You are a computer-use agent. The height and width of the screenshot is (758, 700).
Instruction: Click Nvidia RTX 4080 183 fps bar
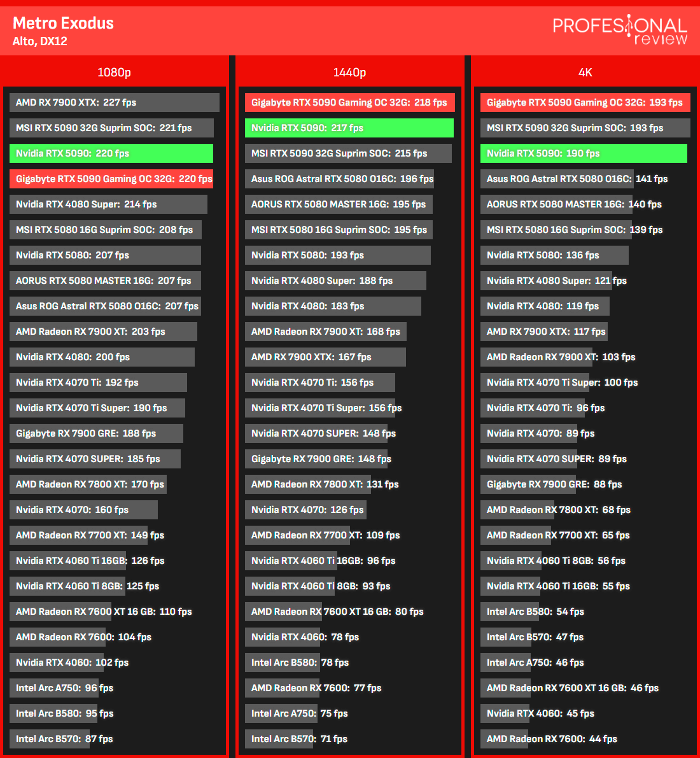[x=333, y=306]
